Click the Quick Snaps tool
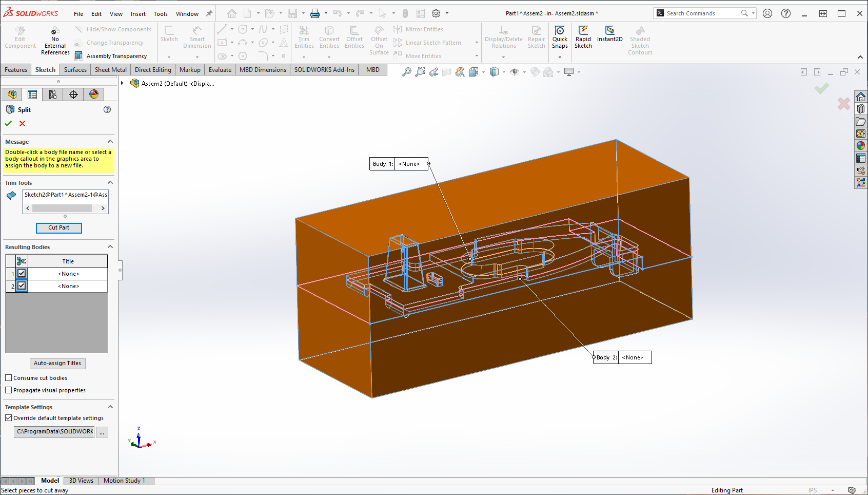868x495 pixels. pyautogui.click(x=560, y=37)
